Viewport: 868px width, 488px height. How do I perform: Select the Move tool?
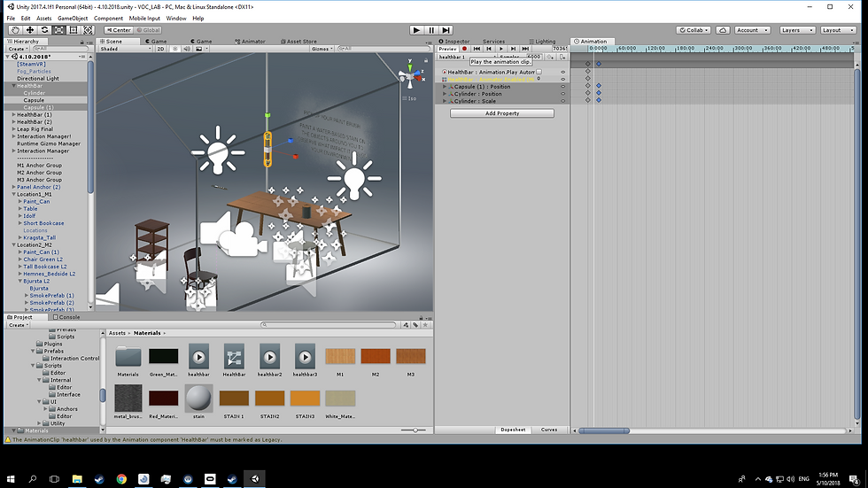coord(29,30)
